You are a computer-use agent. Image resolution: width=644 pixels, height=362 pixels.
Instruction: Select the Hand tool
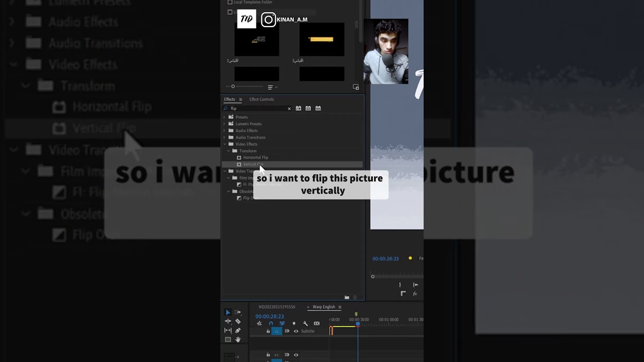click(238, 339)
